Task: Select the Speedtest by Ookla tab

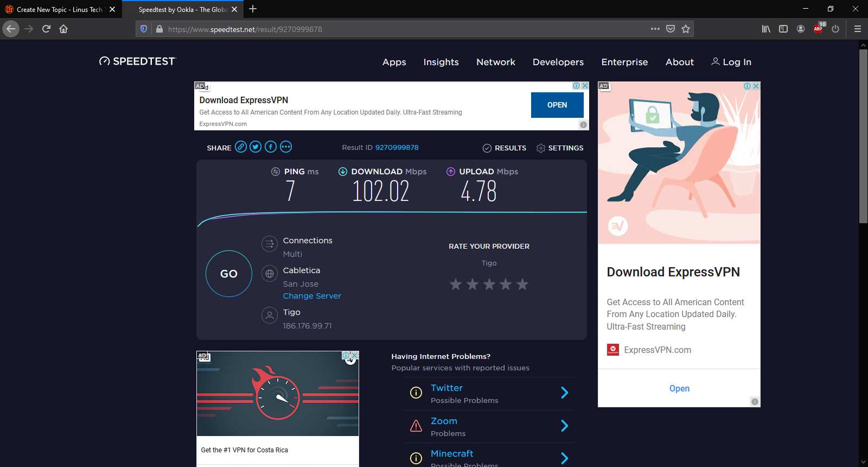Action: coord(182,9)
